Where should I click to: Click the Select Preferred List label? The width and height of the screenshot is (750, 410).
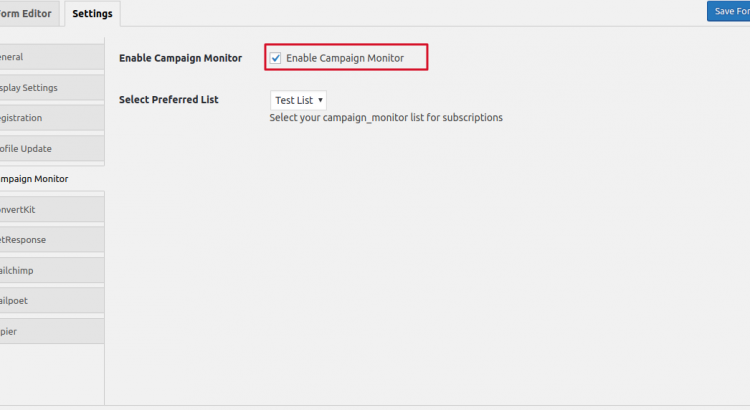168,100
